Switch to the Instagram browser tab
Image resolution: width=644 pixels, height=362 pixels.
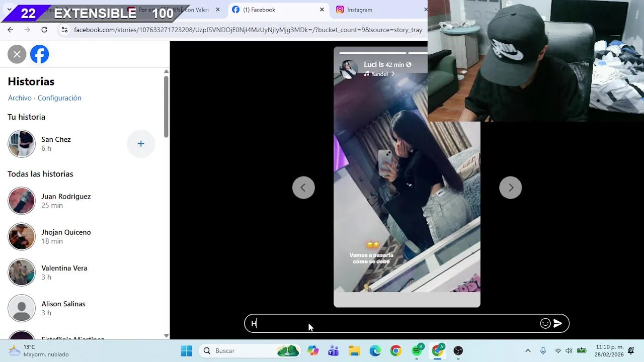380,10
